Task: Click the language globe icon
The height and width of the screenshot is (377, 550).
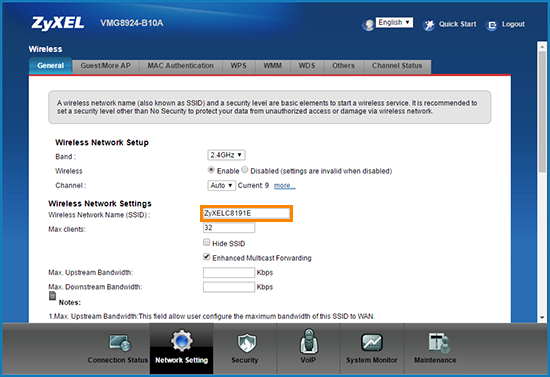Action: 368,25
